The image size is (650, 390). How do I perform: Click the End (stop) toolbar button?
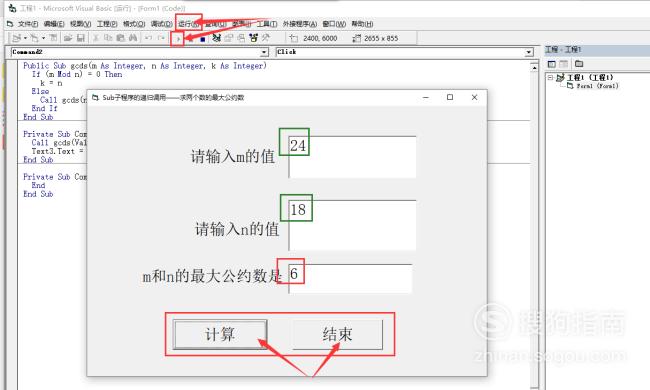click(x=203, y=39)
